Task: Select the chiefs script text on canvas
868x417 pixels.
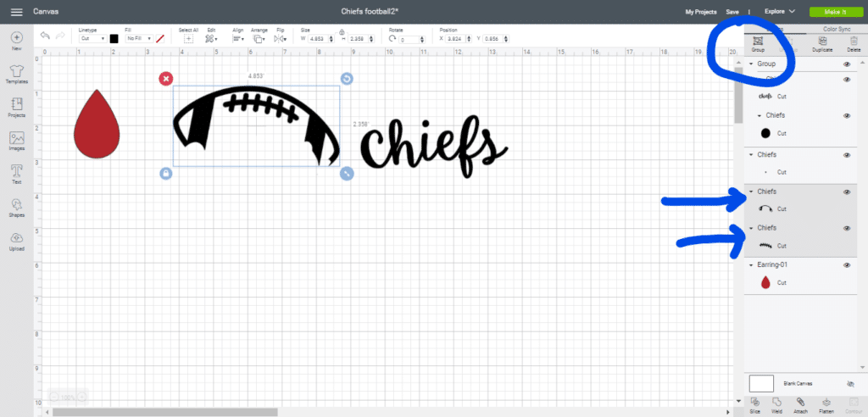Action: 435,145
